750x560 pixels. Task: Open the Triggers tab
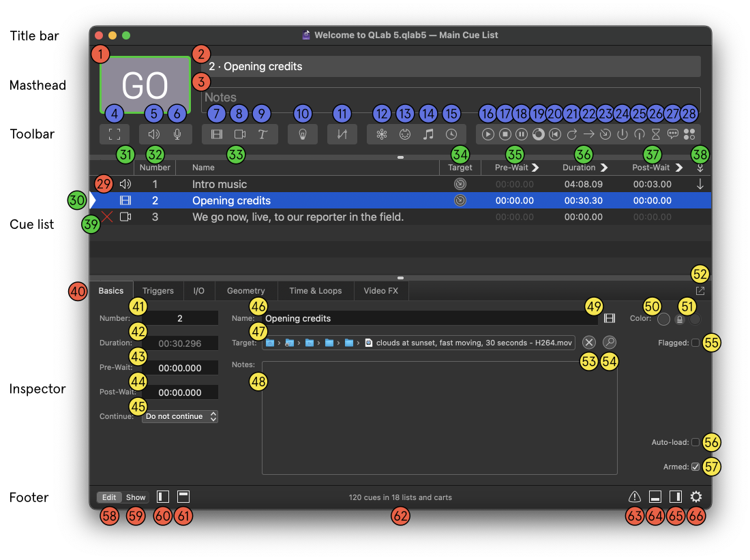click(x=157, y=291)
